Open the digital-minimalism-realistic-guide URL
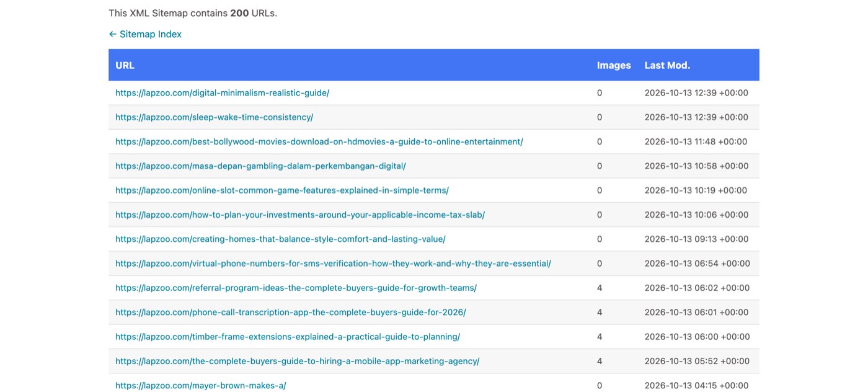This screenshot has height=392, width=868. [x=222, y=93]
